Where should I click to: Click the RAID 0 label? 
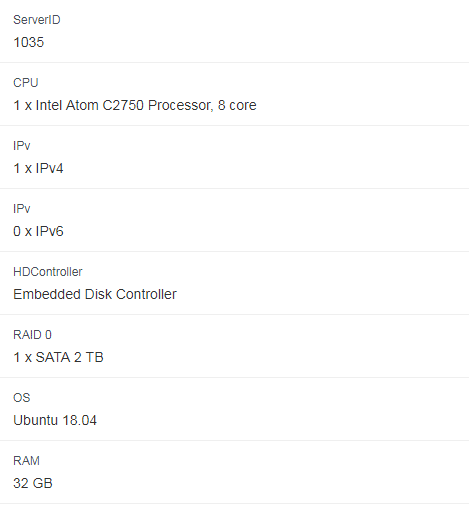[32, 335]
